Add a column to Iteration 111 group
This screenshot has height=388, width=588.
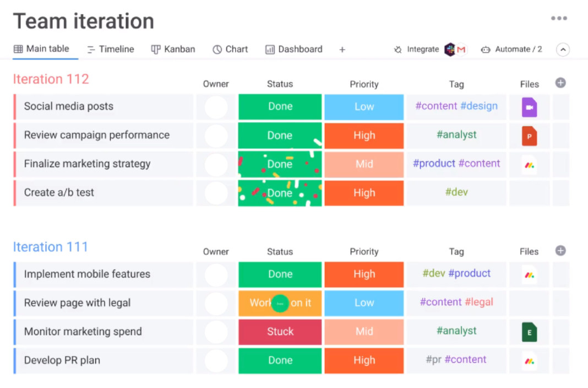coord(560,251)
